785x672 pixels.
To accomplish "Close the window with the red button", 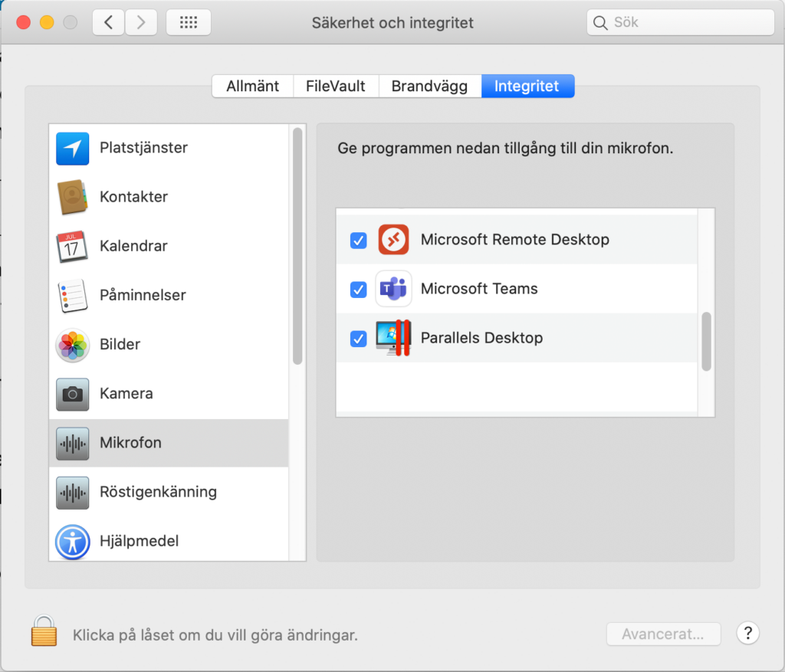I will 24,22.
